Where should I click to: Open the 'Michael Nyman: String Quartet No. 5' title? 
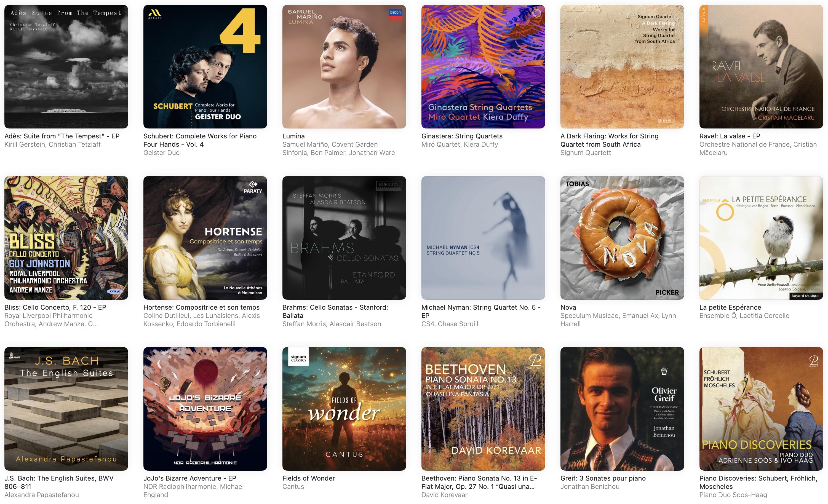click(x=480, y=312)
